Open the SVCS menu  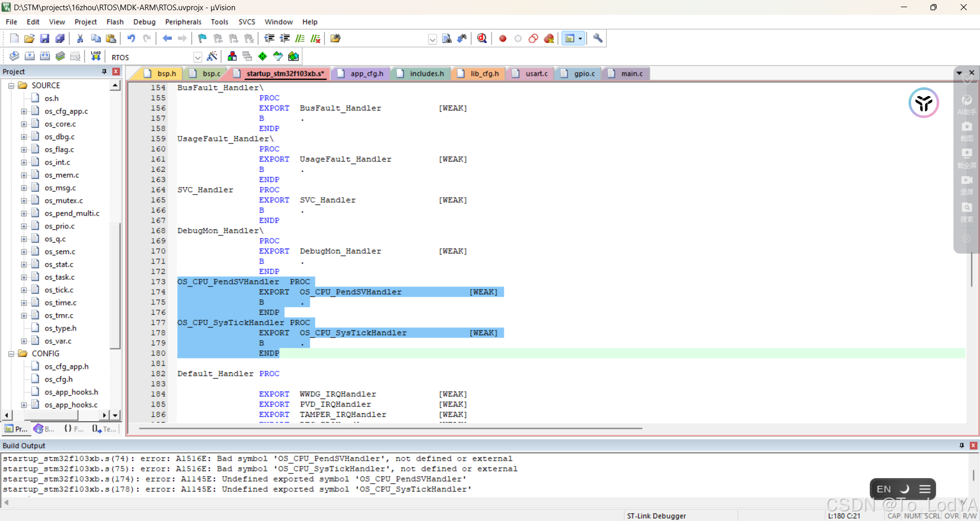tap(247, 22)
